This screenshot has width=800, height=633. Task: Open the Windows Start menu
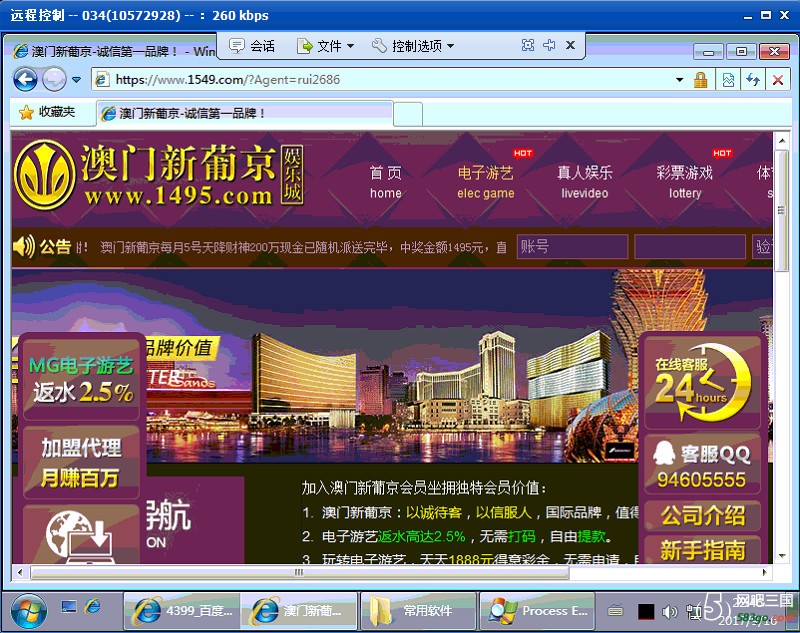click(x=29, y=611)
